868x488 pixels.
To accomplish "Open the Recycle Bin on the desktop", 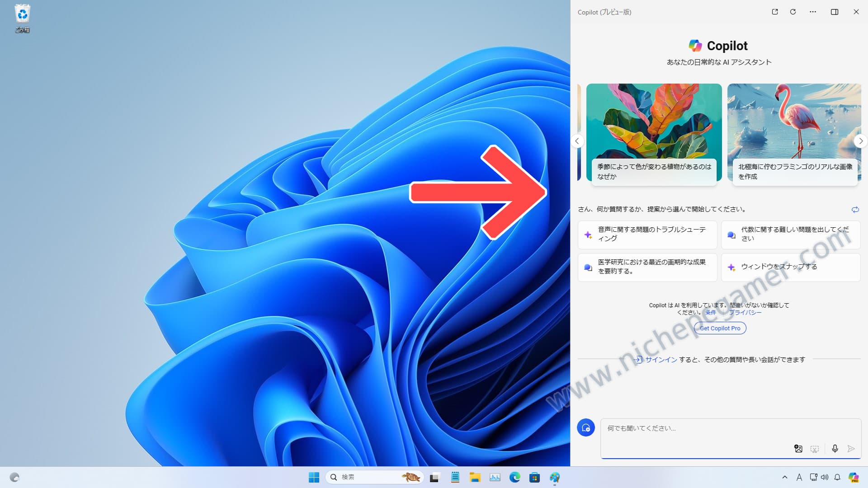I will [22, 19].
